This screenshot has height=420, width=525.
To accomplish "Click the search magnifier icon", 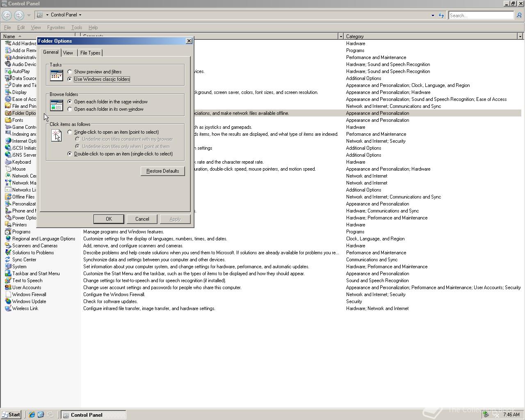I will (x=519, y=15).
